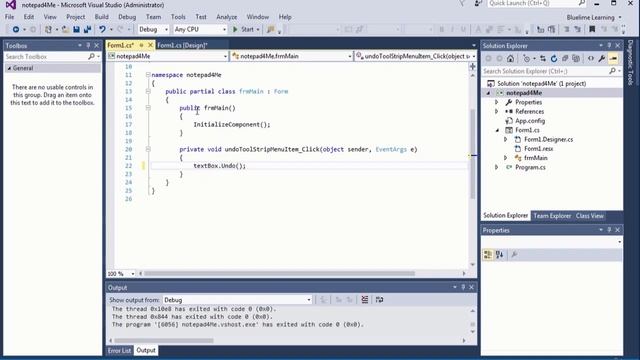Click the Home icon in Solution Explorer
Viewport: 640px width, 360px height.
point(510,59)
